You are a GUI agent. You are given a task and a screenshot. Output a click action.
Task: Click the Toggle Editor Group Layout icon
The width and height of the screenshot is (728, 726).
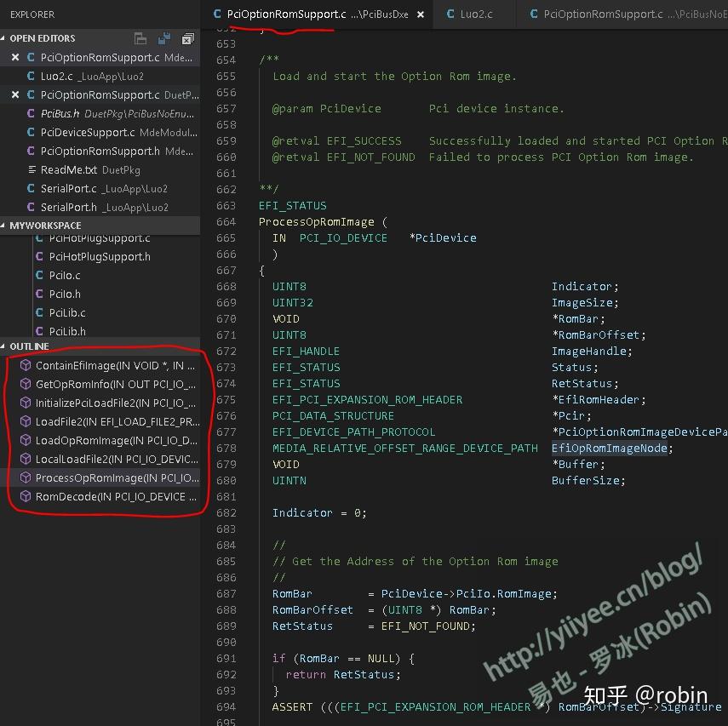pyautogui.click(x=140, y=38)
